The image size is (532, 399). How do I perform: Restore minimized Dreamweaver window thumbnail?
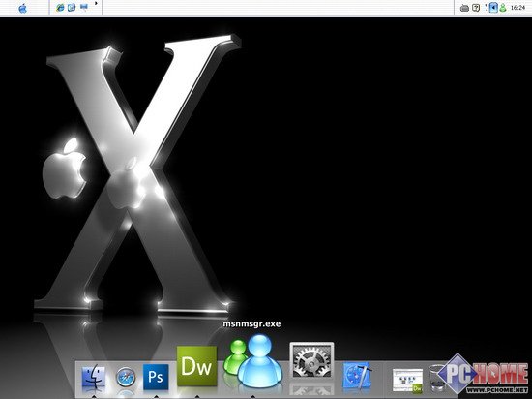pyautogui.click(x=407, y=381)
